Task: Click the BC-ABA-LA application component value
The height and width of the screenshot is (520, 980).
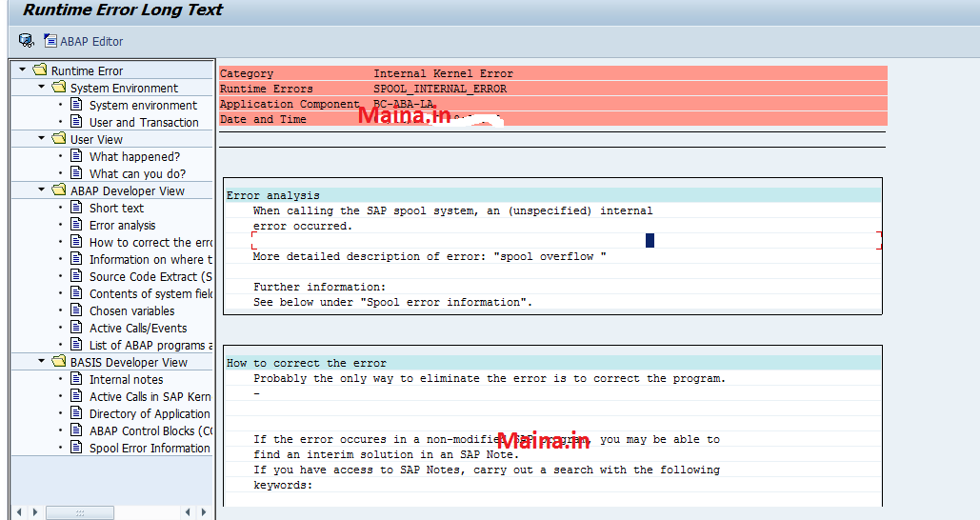Action: [x=404, y=104]
